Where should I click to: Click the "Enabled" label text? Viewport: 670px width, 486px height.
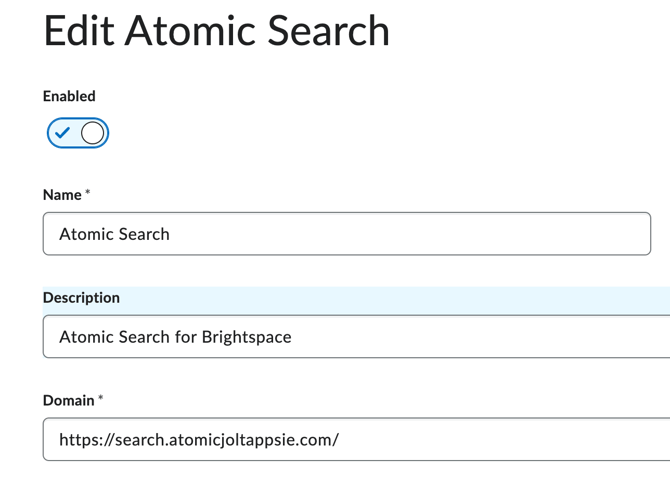click(69, 96)
